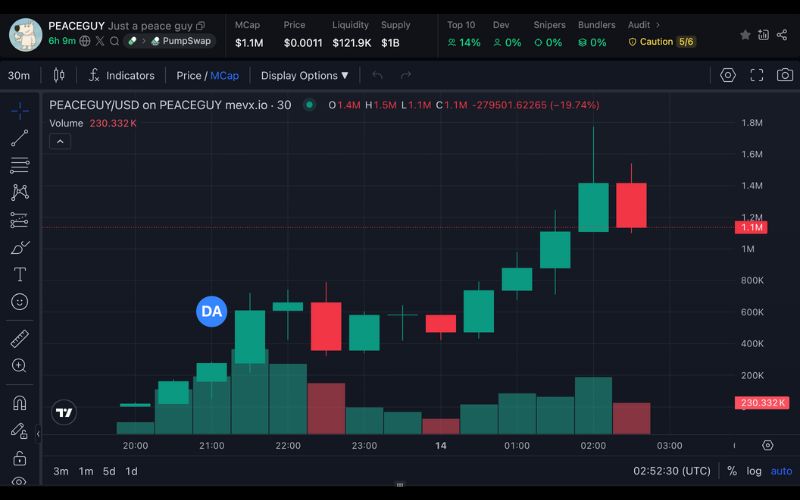Toggle stay in drawing mode
The height and width of the screenshot is (500, 800).
(20, 431)
